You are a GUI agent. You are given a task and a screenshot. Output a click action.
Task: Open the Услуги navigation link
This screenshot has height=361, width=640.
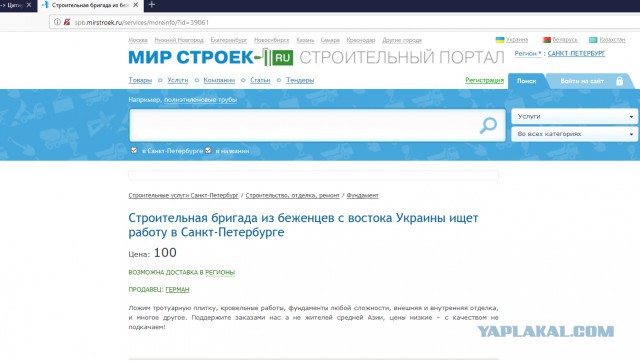(178, 80)
